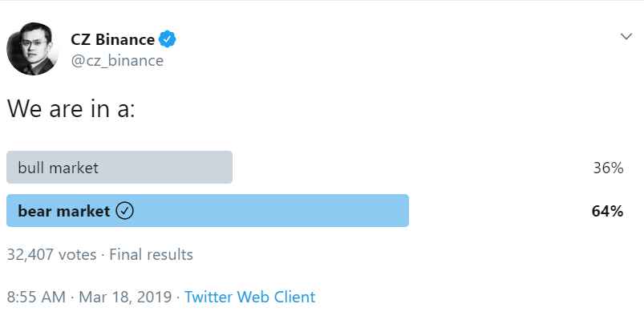The width and height of the screenshot is (644, 320).
Task: Click the bold bear market label text
Action: coord(64,211)
